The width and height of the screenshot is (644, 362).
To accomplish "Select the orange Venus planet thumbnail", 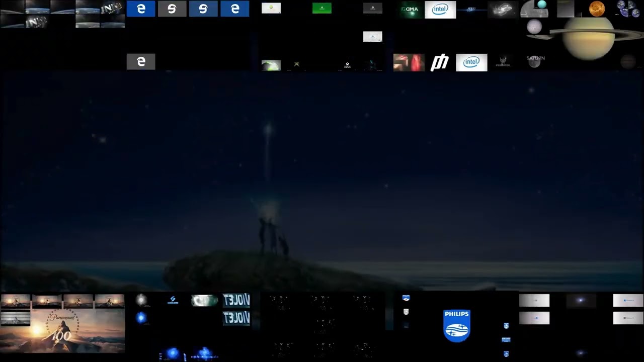I will click(x=597, y=9).
